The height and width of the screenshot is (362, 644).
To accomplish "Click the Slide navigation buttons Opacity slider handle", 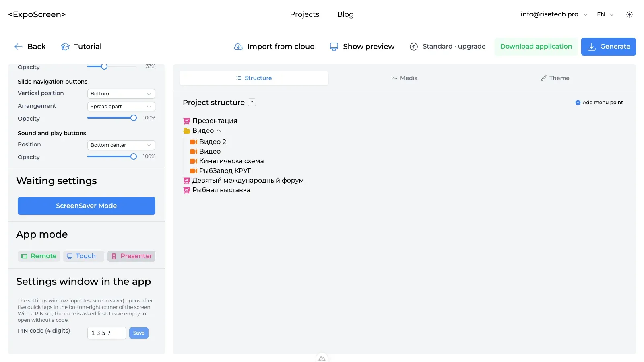I will click(x=134, y=118).
